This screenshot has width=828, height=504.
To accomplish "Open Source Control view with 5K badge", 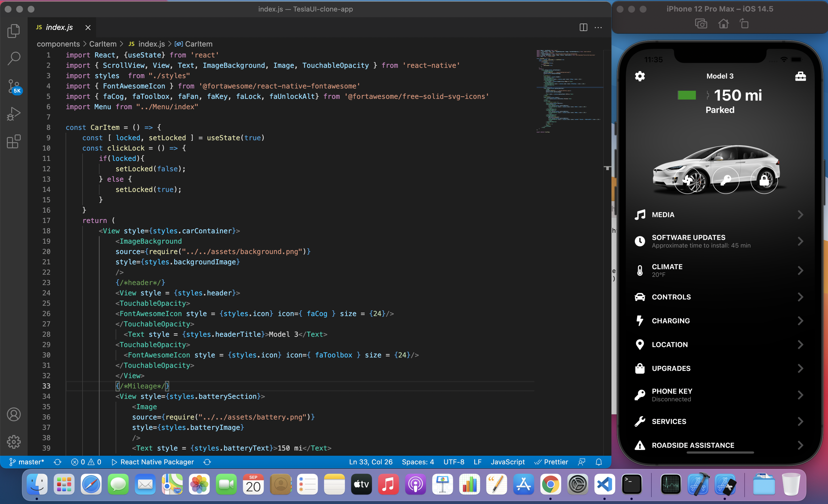I will pyautogui.click(x=14, y=86).
